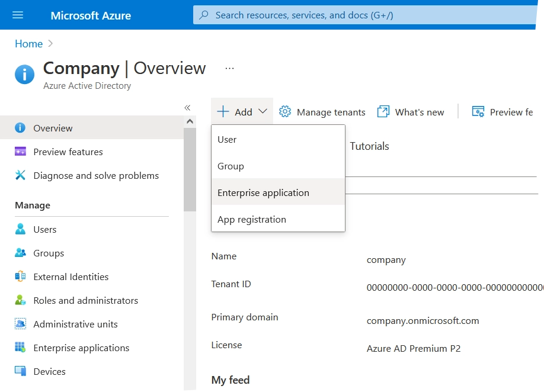Screen dimensions: 544x392
Task: Click the Administrative units icon
Action: [x=20, y=324]
